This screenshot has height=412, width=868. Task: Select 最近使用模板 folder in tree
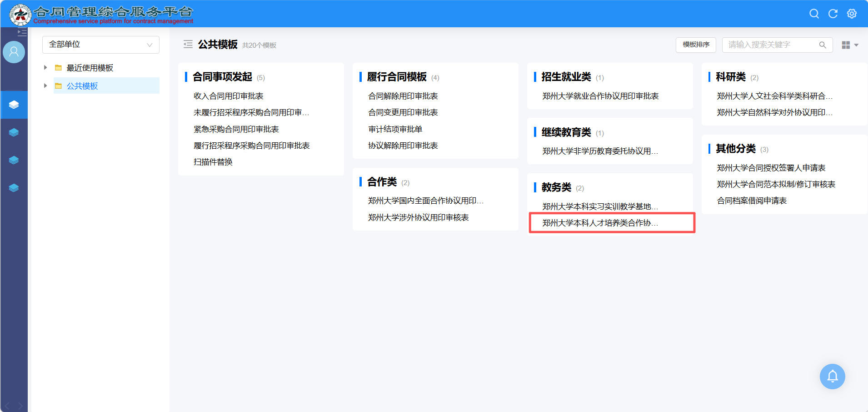click(90, 68)
